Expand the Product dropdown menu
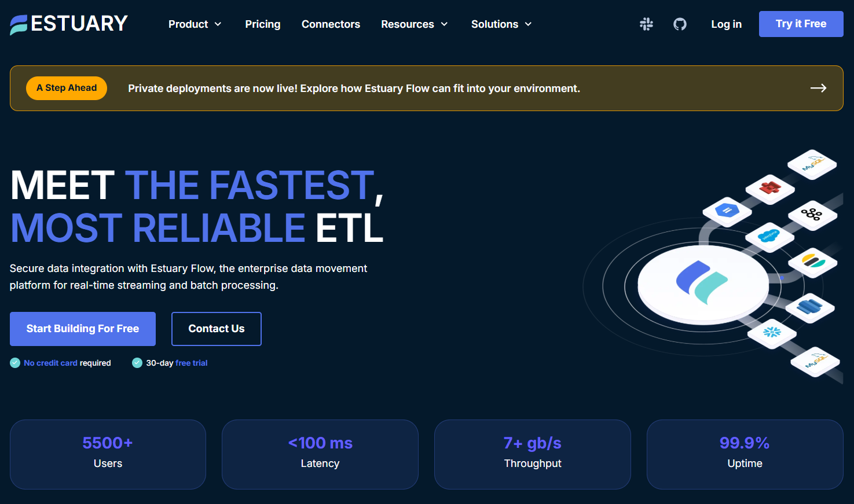This screenshot has height=504, width=854. click(x=195, y=24)
